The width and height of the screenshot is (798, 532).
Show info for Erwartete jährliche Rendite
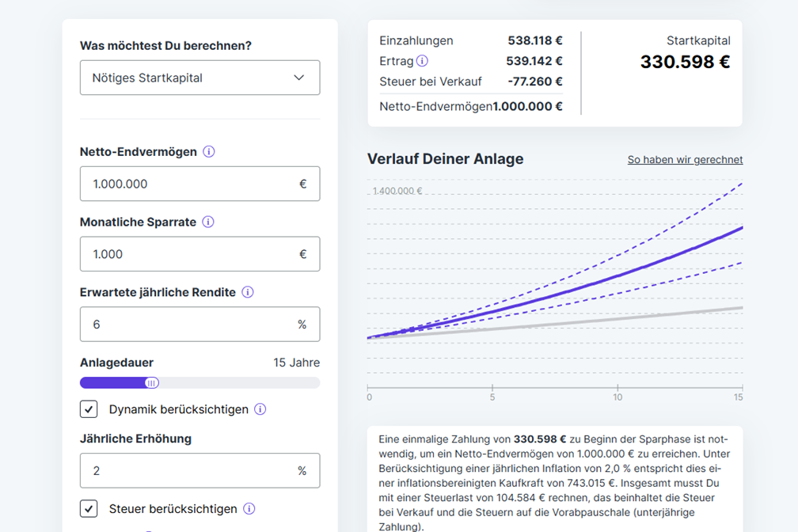pos(248,292)
